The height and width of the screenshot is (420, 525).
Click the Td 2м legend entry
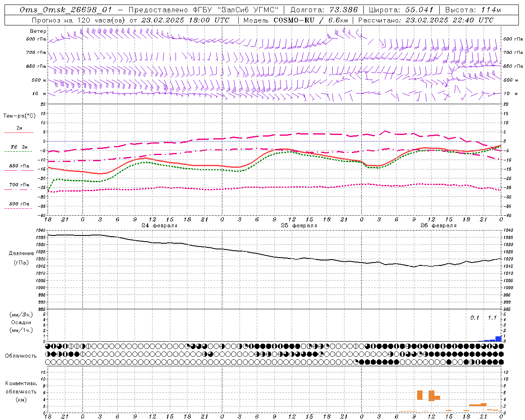[19, 147]
